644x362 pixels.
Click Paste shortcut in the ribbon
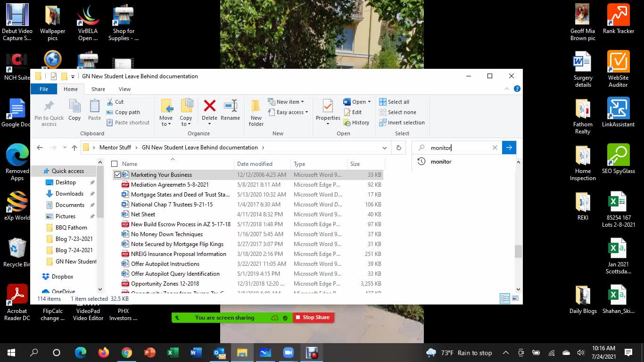pyautogui.click(x=128, y=123)
